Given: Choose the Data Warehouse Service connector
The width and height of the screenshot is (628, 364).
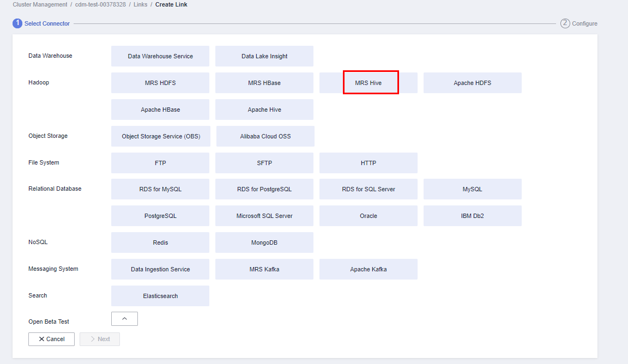Looking at the screenshot, I should [160, 56].
